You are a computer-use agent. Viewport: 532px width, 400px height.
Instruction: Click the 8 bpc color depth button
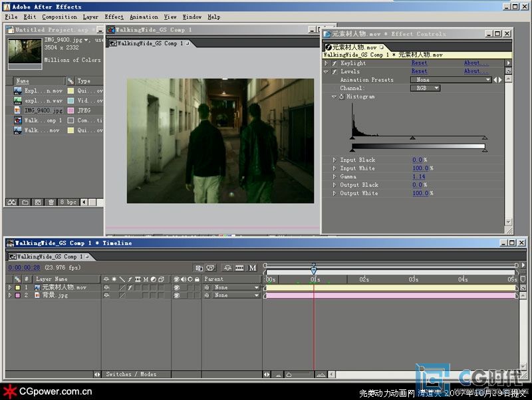[x=68, y=202]
